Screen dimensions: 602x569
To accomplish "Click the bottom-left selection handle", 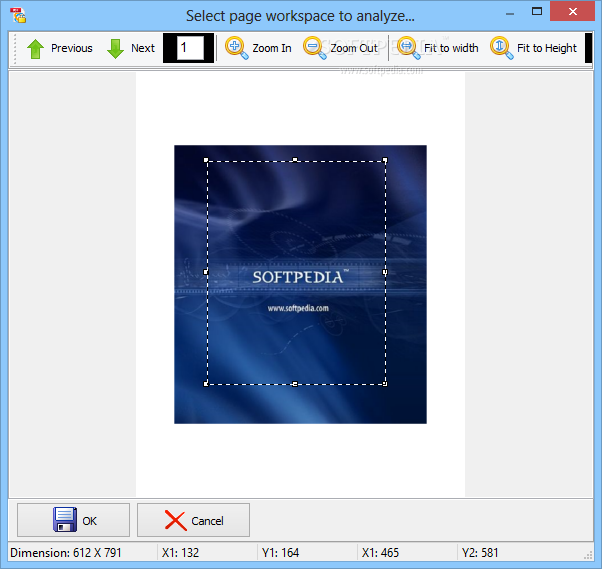I will [206, 384].
